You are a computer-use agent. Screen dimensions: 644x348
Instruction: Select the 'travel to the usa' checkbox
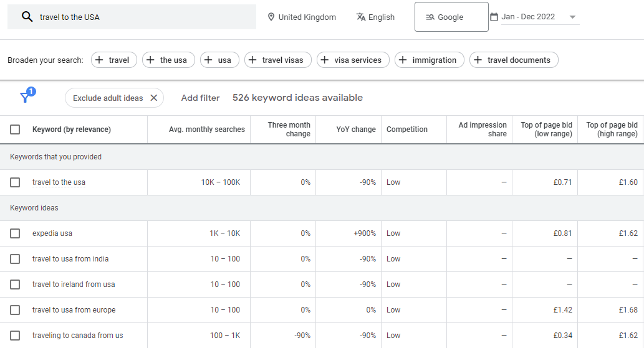15,182
